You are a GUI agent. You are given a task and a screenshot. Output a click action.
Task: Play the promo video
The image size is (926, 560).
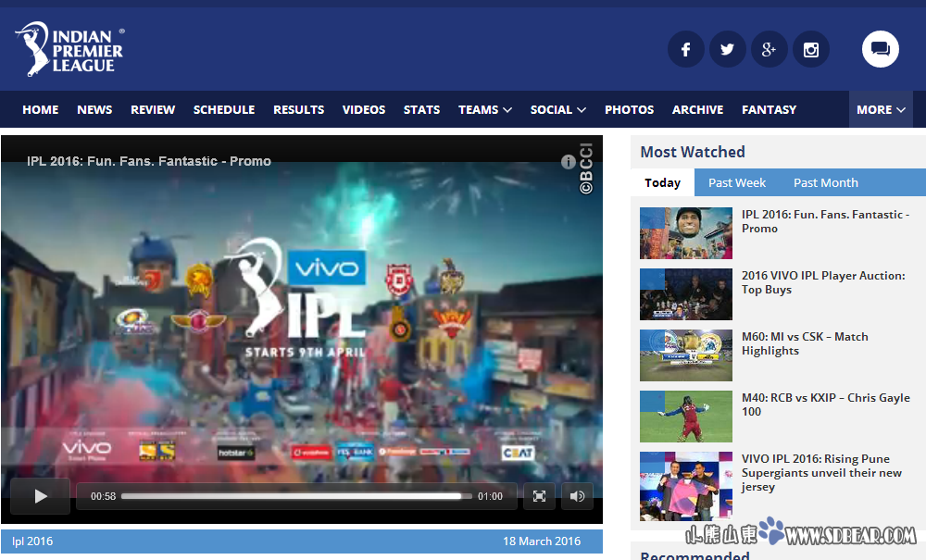tap(40, 496)
